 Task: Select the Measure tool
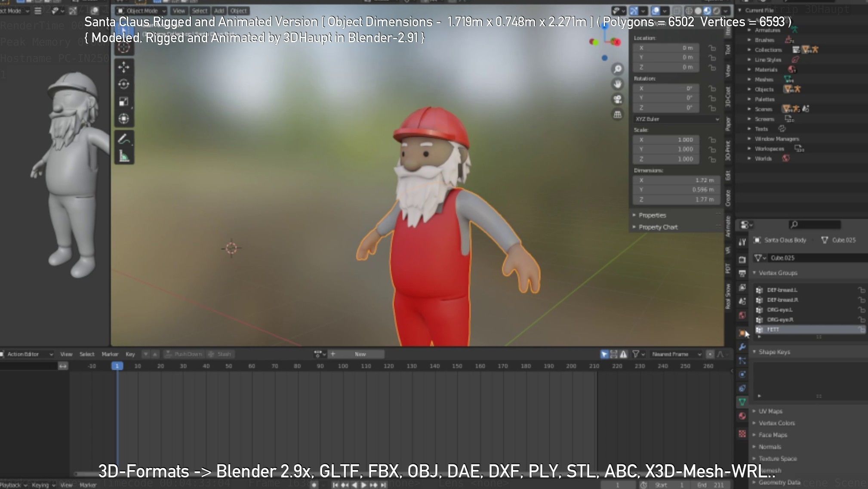[x=124, y=156]
